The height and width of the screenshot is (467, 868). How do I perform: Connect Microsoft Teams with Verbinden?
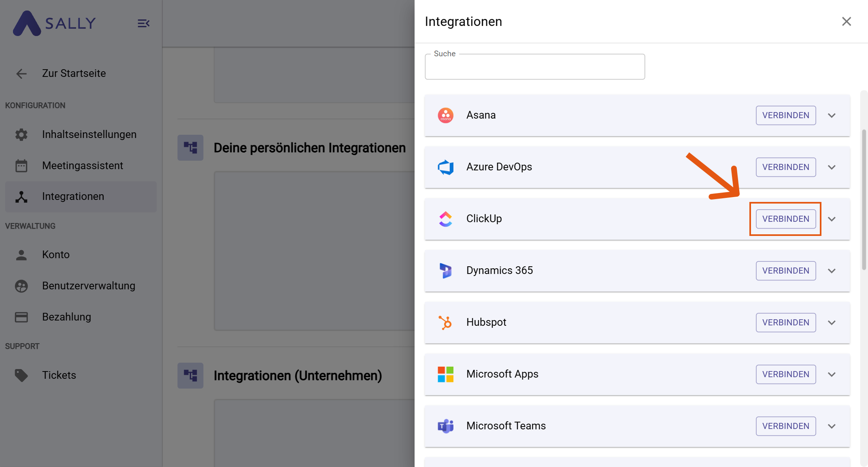(786, 426)
